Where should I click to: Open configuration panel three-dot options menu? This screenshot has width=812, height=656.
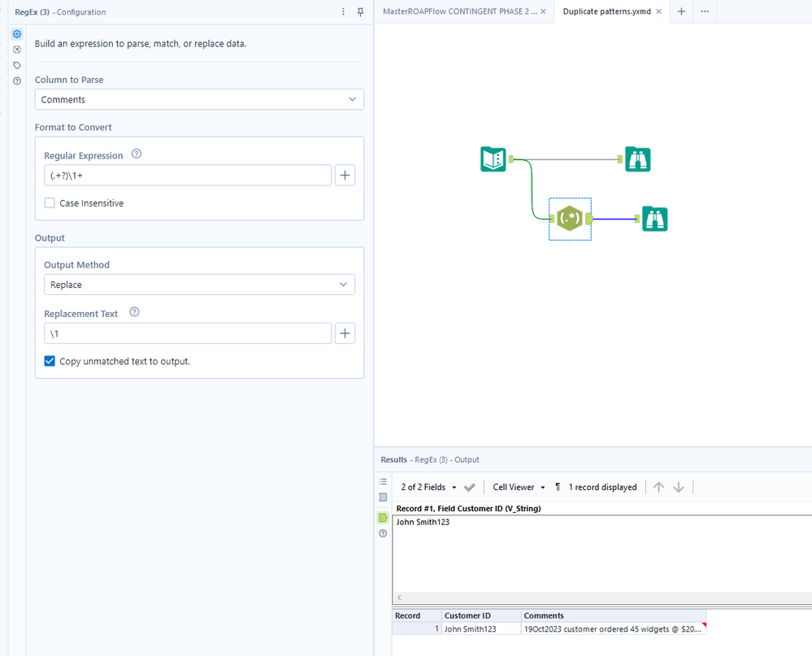343,11
